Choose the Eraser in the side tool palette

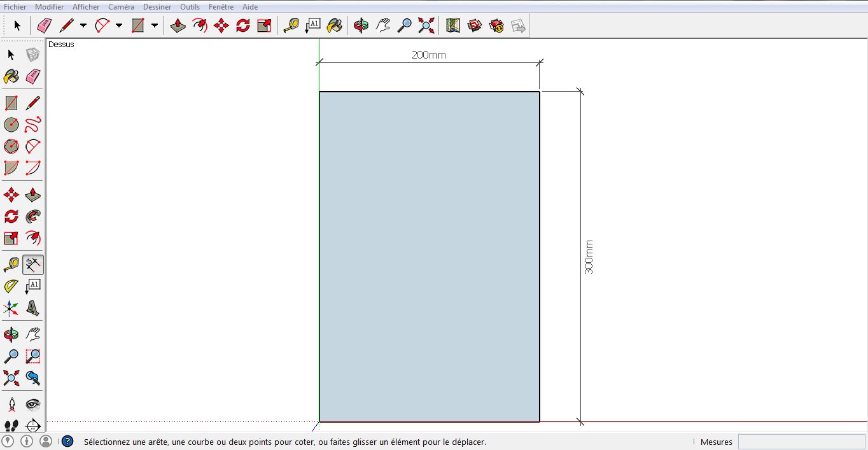33,77
